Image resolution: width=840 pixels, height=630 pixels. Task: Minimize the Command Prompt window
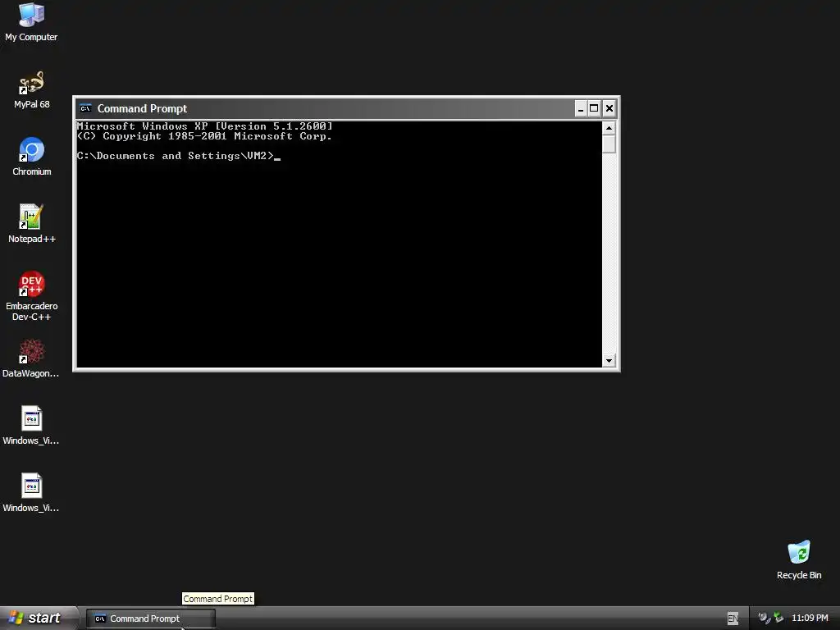pos(581,109)
